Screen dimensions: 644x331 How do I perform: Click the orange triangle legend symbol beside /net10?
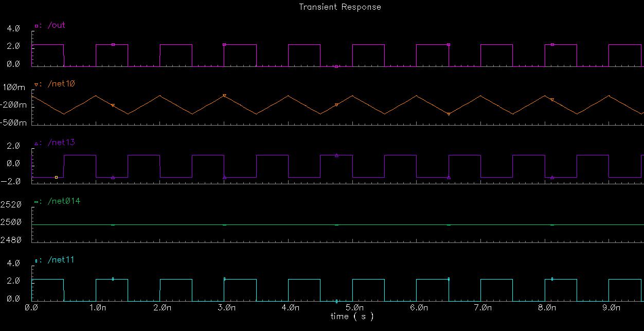36,84
